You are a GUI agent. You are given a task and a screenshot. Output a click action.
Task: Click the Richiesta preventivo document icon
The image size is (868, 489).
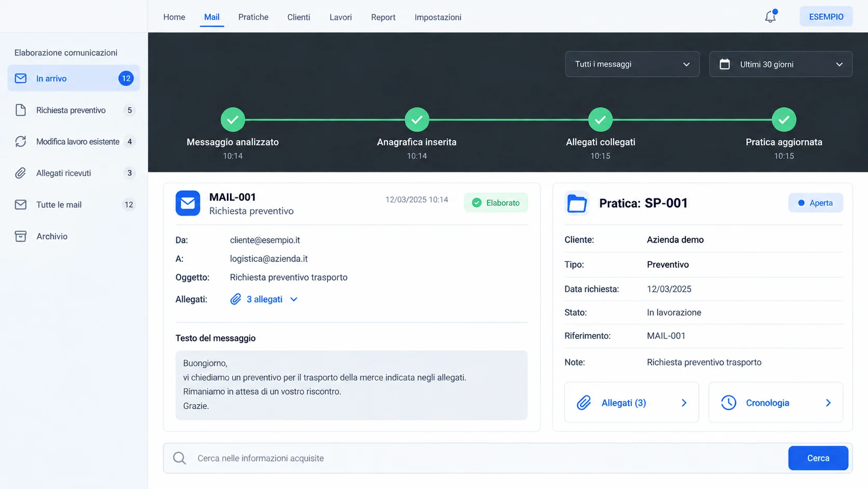coord(21,110)
